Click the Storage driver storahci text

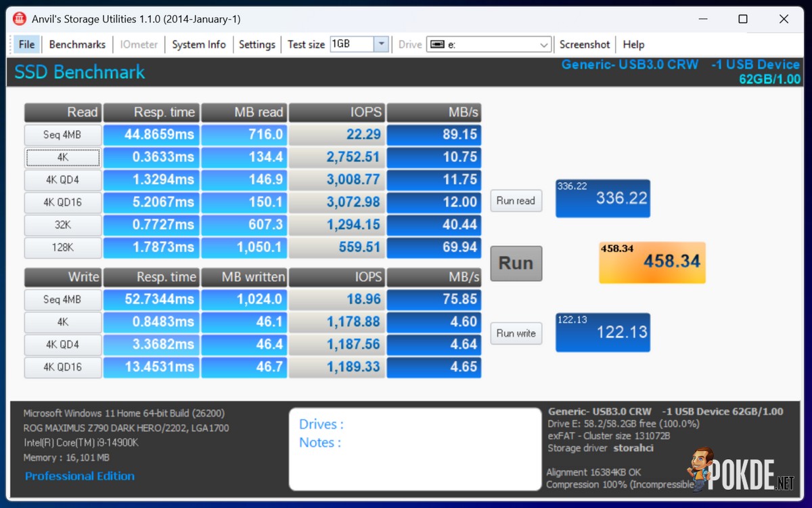(x=601, y=448)
